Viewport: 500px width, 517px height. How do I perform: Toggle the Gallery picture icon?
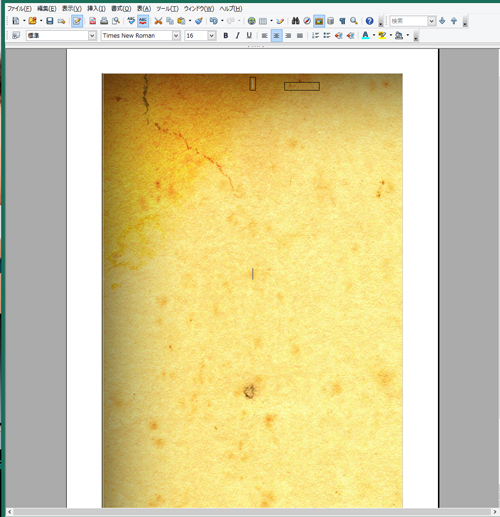[x=319, y=21]
